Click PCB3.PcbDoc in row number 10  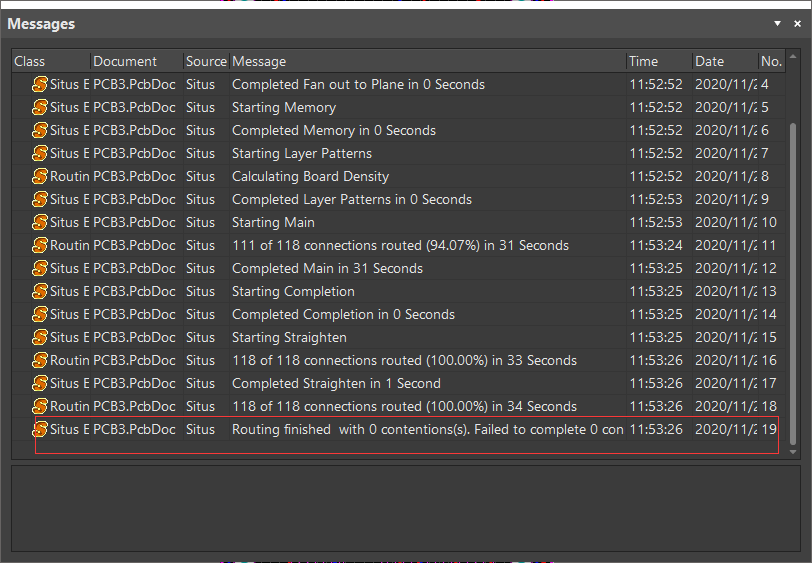click(134, 222)
